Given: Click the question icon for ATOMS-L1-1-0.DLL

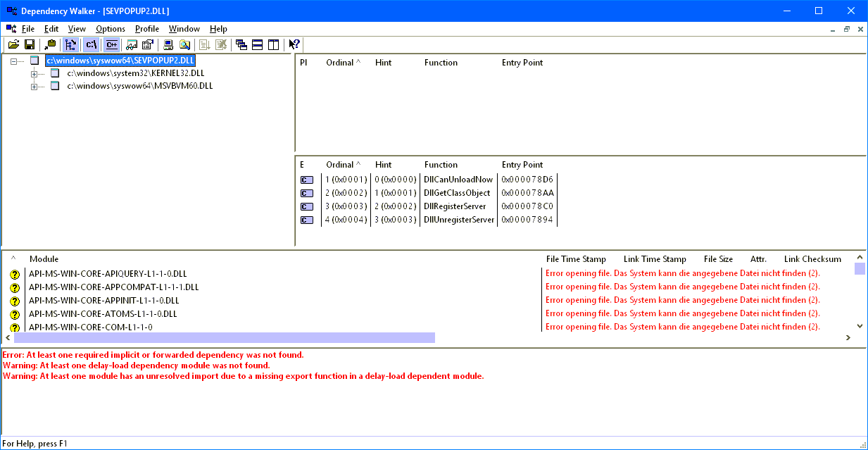Looking at the screenshot, I should click(x=15, y=314).
